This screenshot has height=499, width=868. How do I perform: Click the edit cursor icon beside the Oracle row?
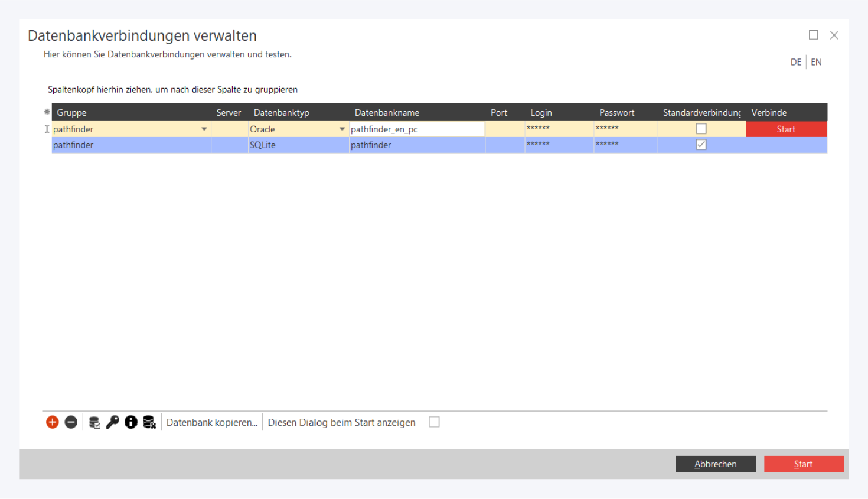(47, 128)
